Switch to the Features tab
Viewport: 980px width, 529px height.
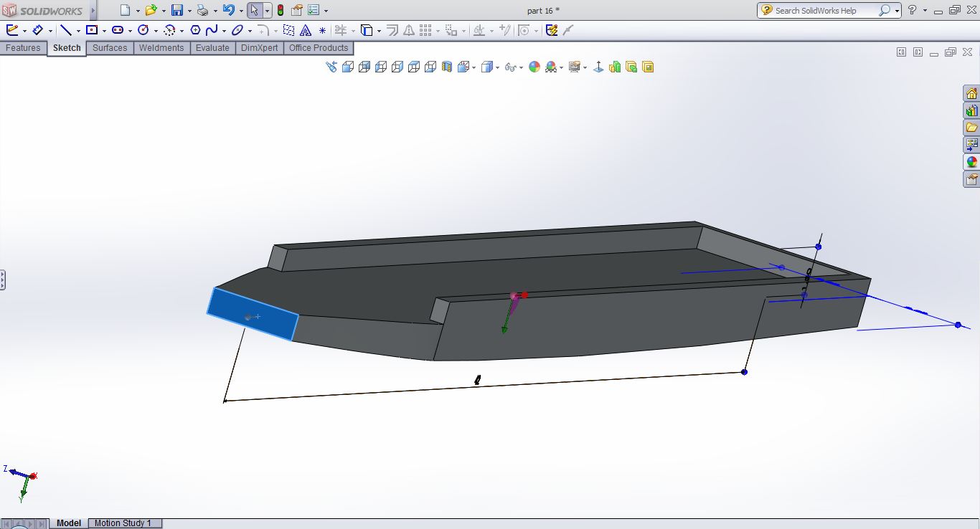[23, 48]
